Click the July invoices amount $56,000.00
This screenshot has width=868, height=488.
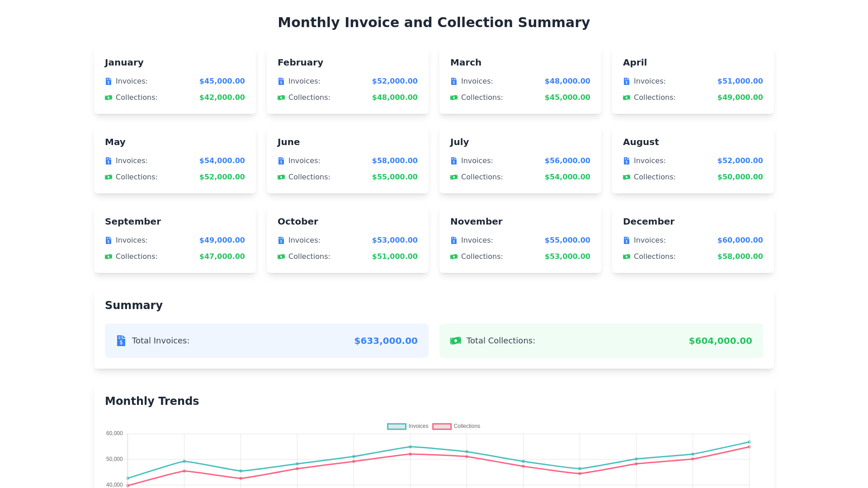tap(567, 161)
